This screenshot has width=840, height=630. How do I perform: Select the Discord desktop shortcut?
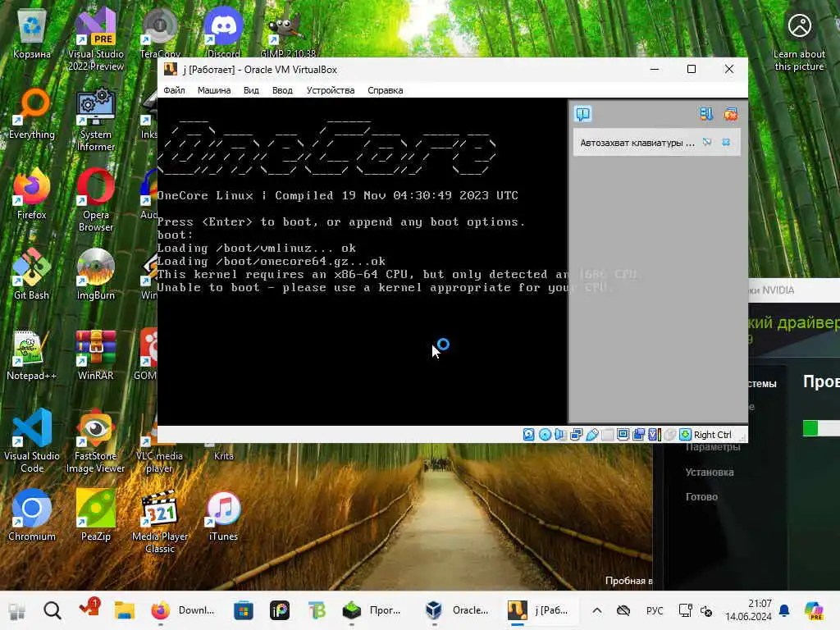[x=223, y=32]
